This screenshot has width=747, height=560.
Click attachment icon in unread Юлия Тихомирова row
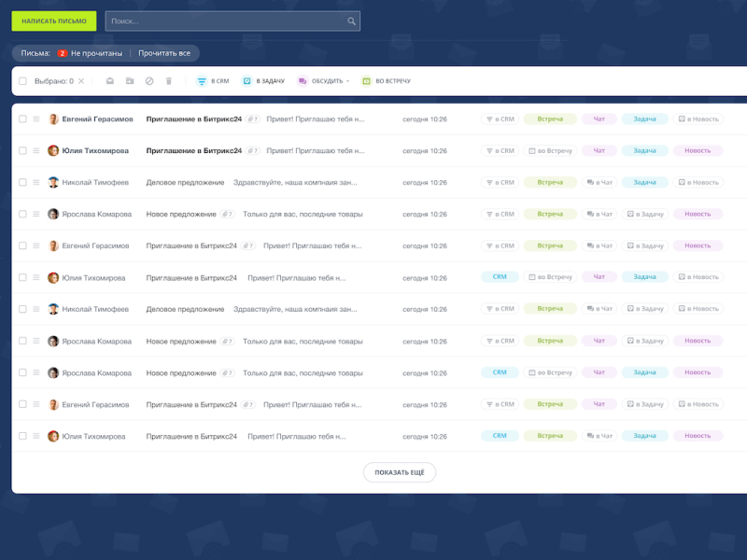(x=252, y=150)
